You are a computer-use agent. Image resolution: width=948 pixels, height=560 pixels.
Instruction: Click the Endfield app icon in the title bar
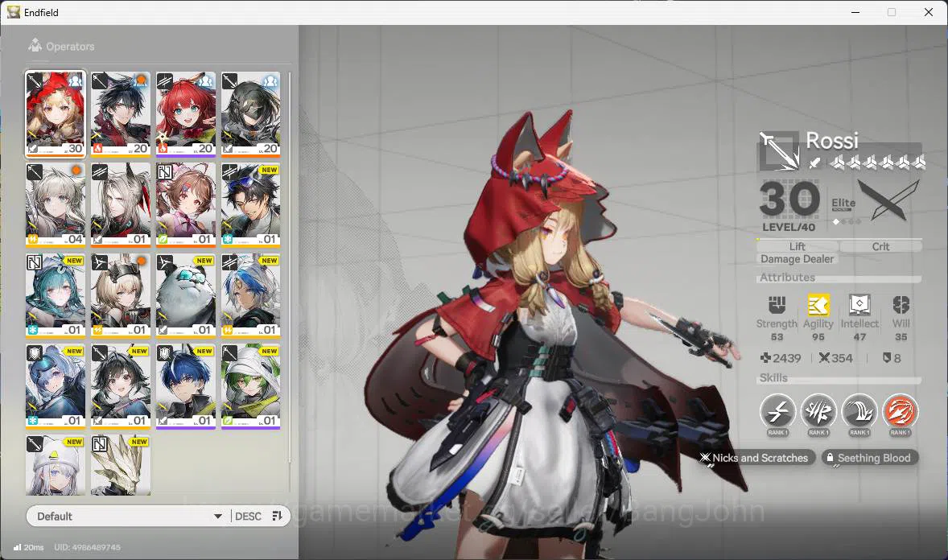pos(14,12)
